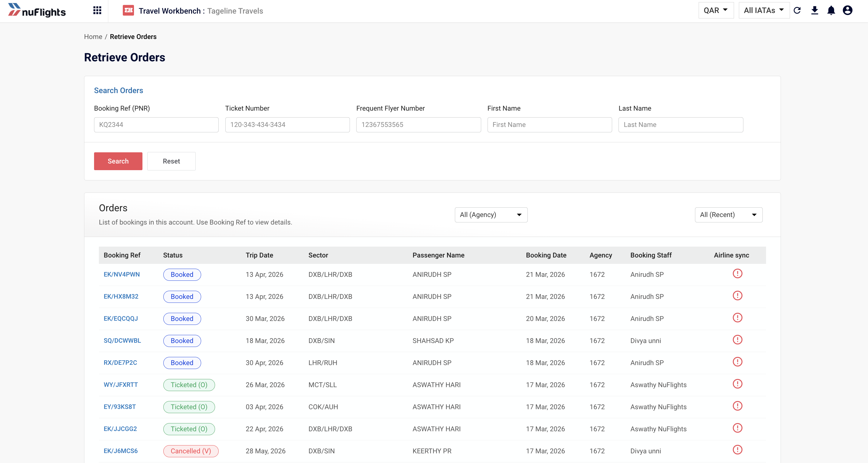
Task: Open the user account profile icon
Action: point(847,11)
